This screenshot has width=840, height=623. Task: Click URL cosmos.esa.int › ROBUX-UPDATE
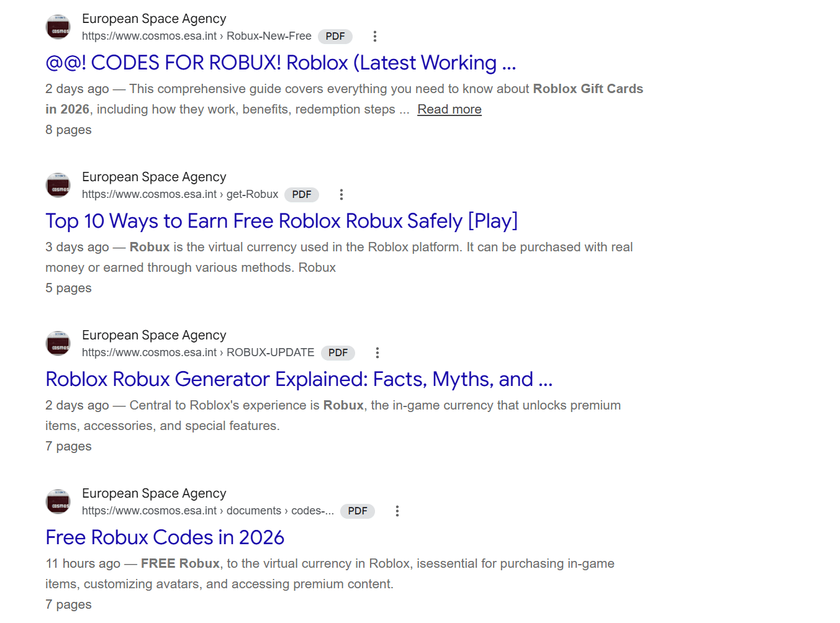point(198,352)
